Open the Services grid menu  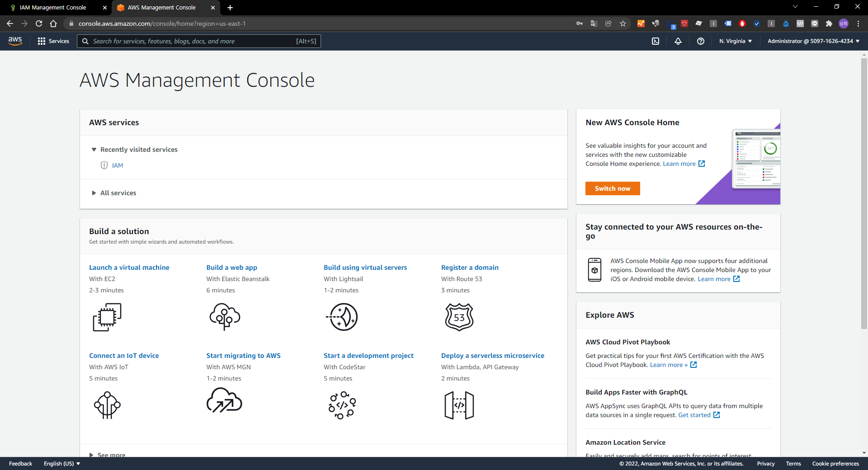53,41
